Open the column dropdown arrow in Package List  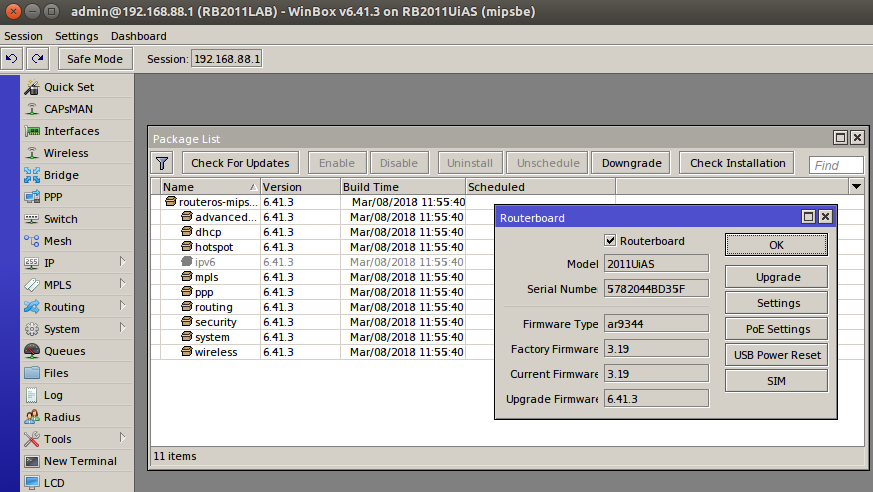click(x=856, y=187)
